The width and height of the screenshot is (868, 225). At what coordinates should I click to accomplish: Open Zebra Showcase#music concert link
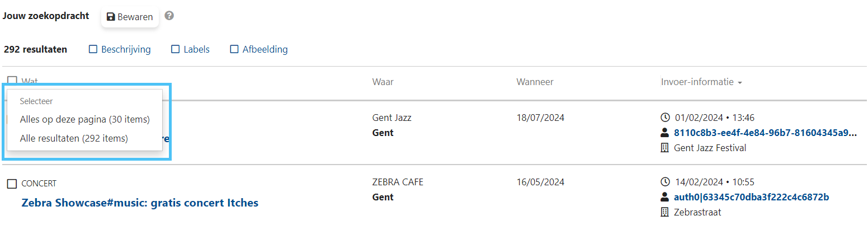[140, 203]
